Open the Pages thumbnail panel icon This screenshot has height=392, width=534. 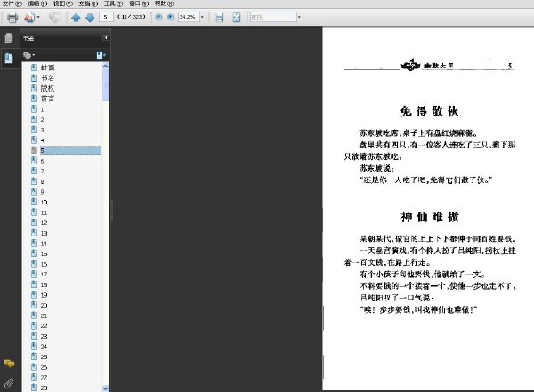(x=9, y=37)
